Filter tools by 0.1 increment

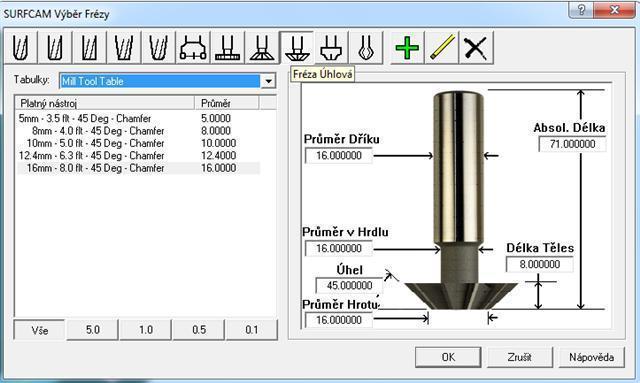[252, 330]
